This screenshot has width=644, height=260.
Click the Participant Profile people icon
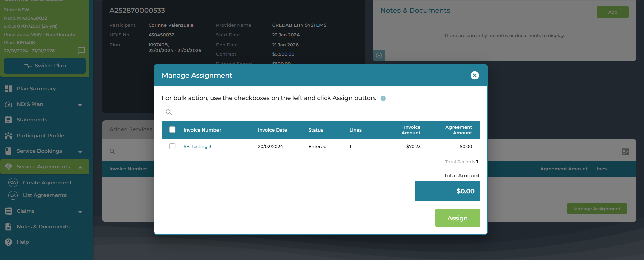(9, 136)
